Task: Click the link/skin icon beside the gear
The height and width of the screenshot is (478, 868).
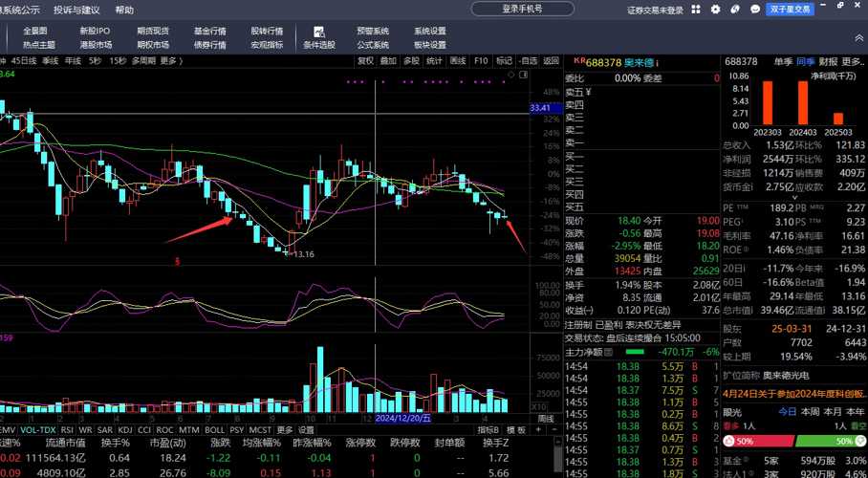Action: (735, 9)
